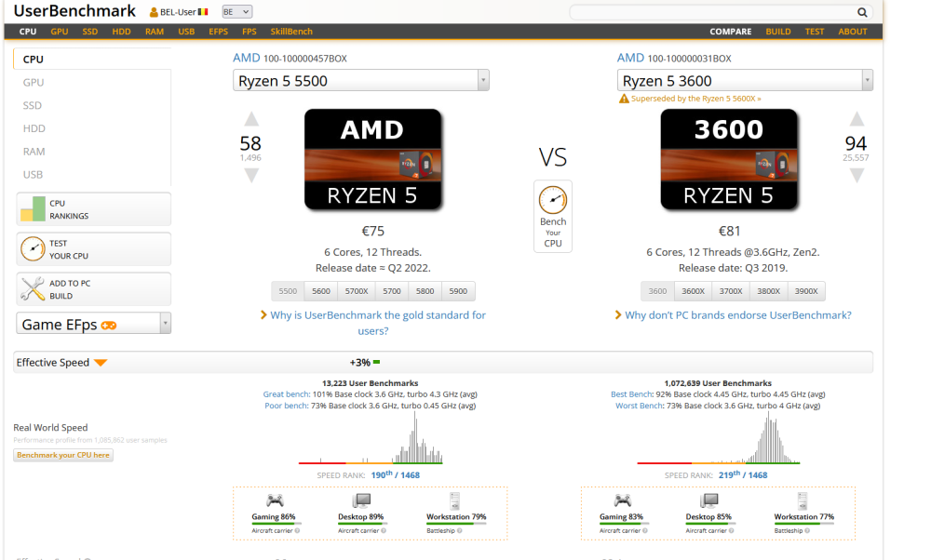Open the Ryzen 5 5500 comparison dropdown
This screenshot has width=931, height=560.
click(x=482, y=80)
